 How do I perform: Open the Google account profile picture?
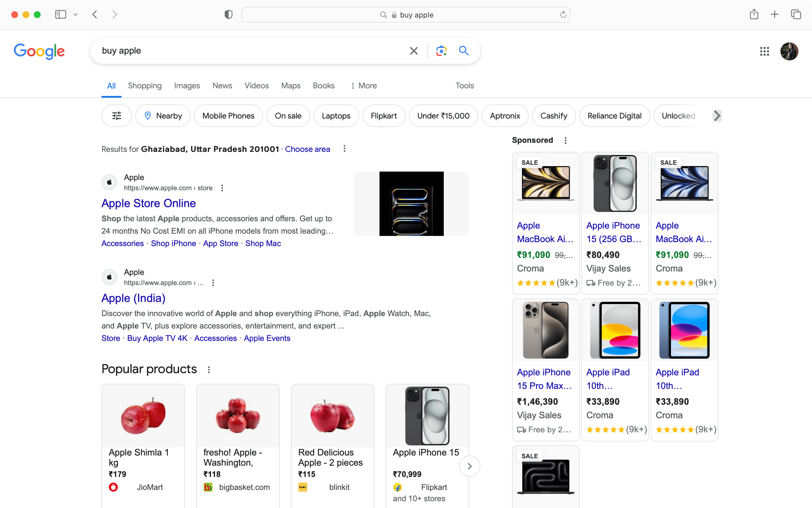[x=789, y=51]
